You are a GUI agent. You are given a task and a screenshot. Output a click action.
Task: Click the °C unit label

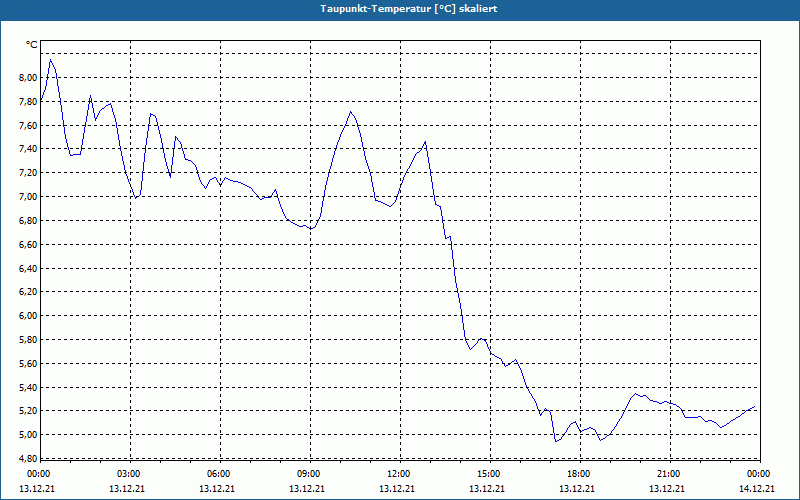point(32,45)
